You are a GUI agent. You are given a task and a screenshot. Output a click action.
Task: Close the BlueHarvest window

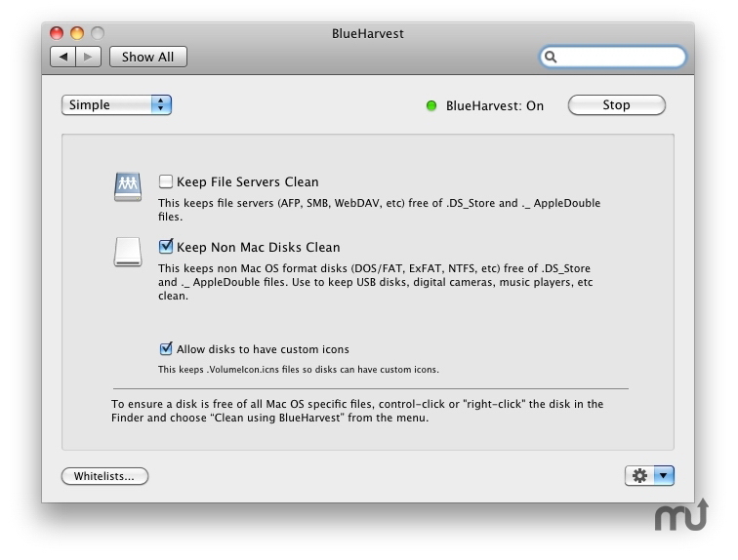click(57, 34)
